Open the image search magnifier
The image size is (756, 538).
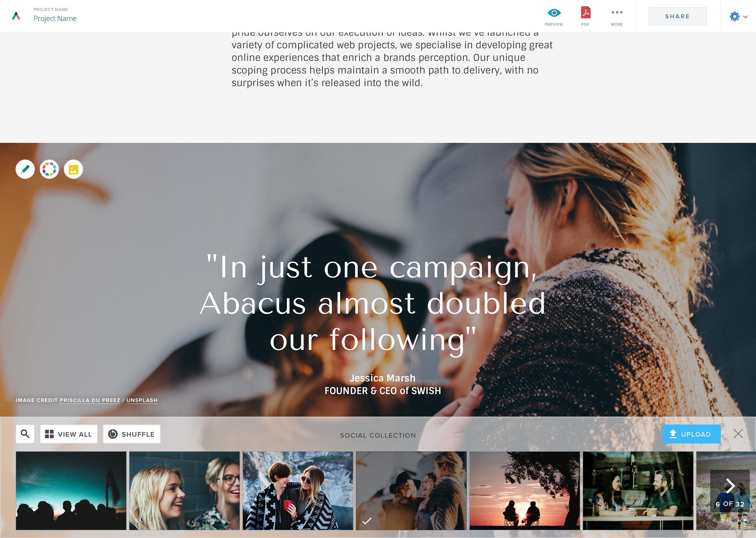click(x=25, y=434)
